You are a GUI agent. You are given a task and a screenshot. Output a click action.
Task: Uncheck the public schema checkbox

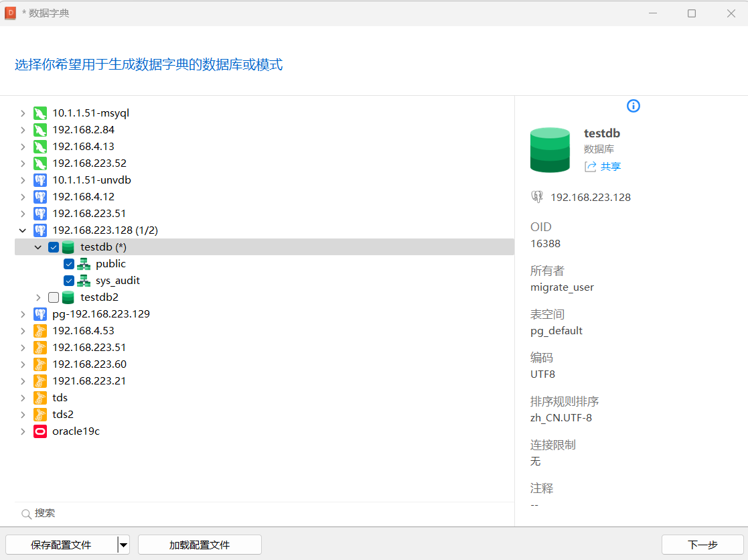coord(69,264)
